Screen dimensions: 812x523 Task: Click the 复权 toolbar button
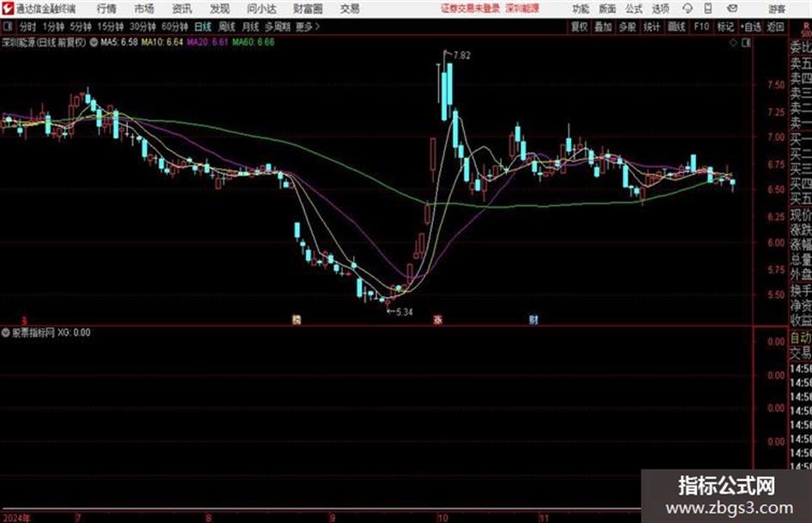579,27
